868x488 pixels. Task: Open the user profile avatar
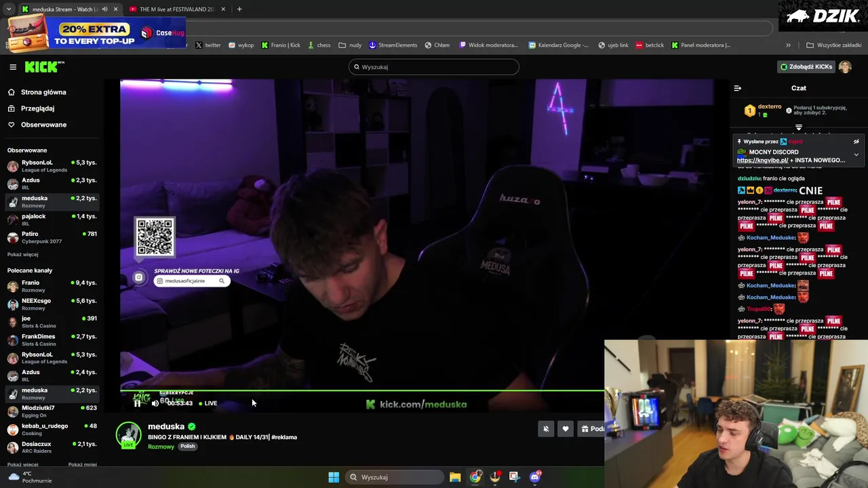pyautogui.click(x=845, y=66)
